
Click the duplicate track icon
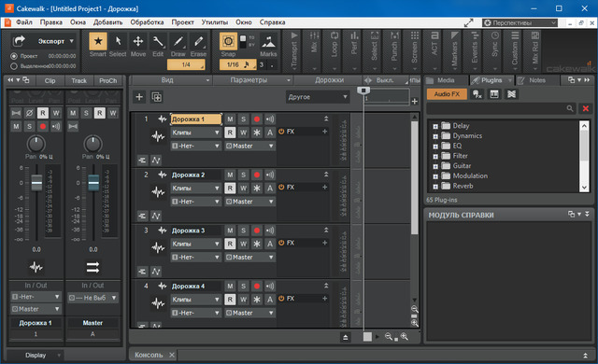click(x=156, y=97)
